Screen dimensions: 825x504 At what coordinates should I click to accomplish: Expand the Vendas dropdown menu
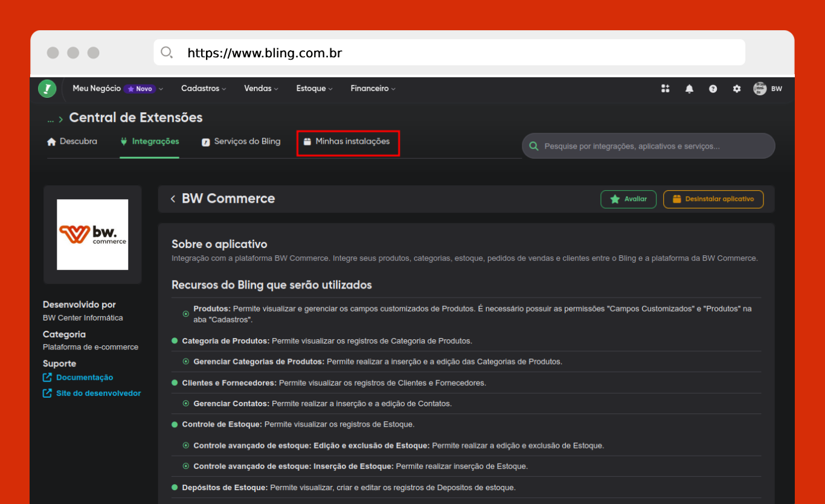262,89
